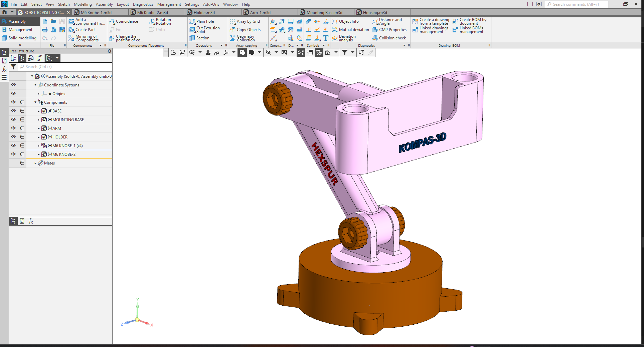Click the tree Search field
This screenshot has width=644, height=347.
[x=65, y=67]
